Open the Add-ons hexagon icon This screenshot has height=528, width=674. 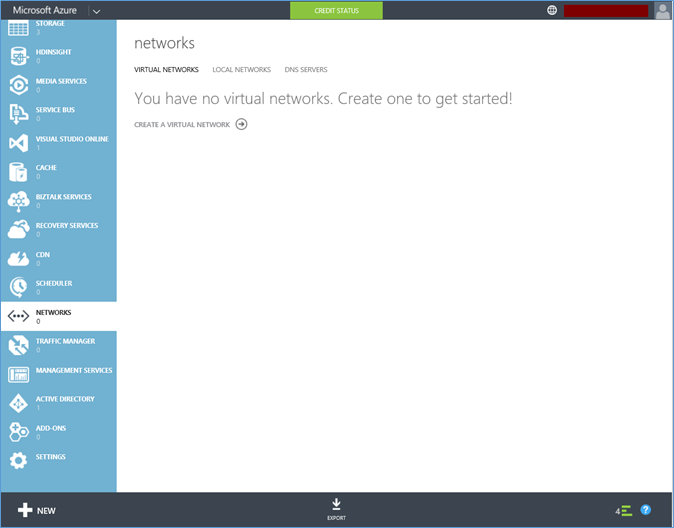(x=18, y=432)
